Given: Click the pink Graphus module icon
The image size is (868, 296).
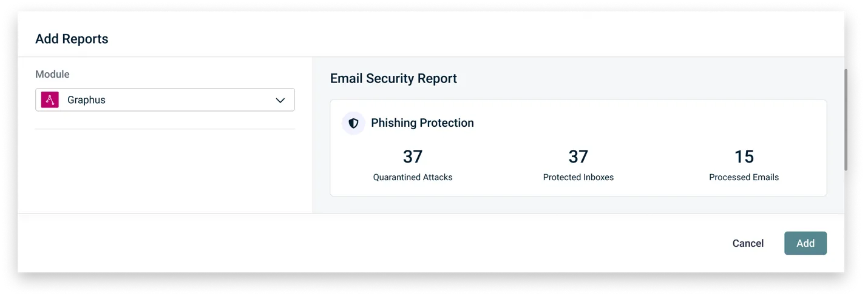Looking at the screenshot, I should click(50, 100).
